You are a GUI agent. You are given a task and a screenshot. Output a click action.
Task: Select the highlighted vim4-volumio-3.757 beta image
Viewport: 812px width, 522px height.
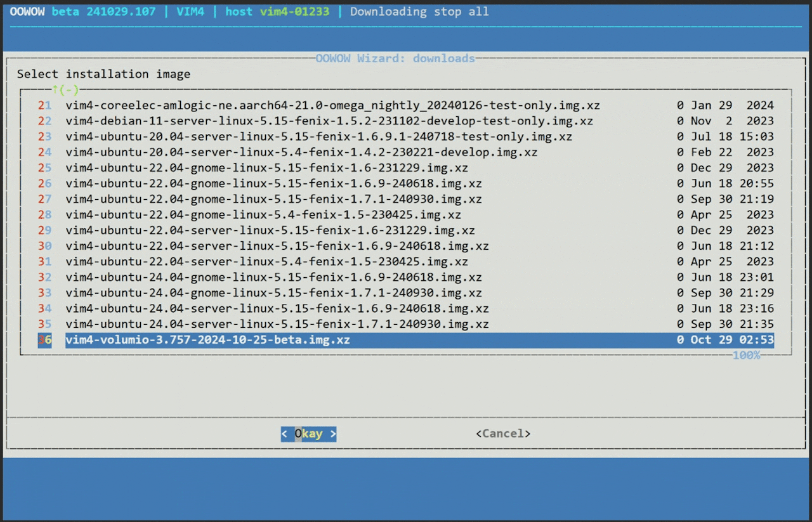(x=406, y=340)
